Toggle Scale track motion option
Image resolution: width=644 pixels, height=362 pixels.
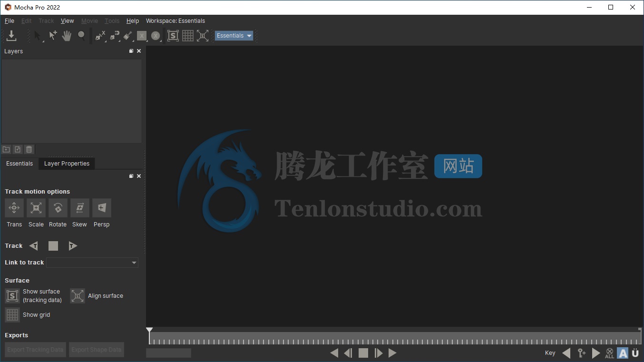point(36,208)
